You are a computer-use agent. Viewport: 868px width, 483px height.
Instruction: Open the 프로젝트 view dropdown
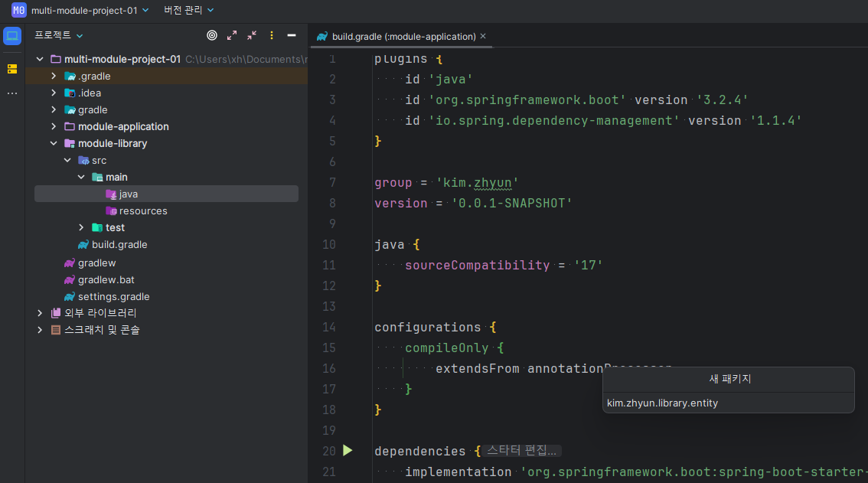point(59,35)
